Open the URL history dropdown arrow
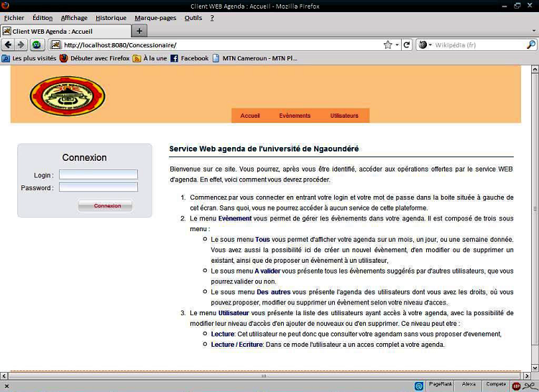Screen dimensions: 539x392 [x=397, y=45]
